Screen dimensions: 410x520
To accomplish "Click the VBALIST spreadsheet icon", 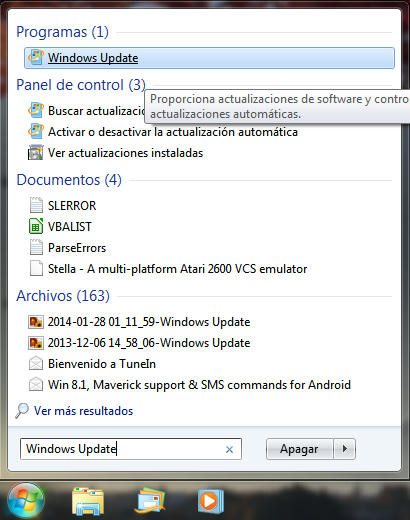I will [x=36, y=226].
